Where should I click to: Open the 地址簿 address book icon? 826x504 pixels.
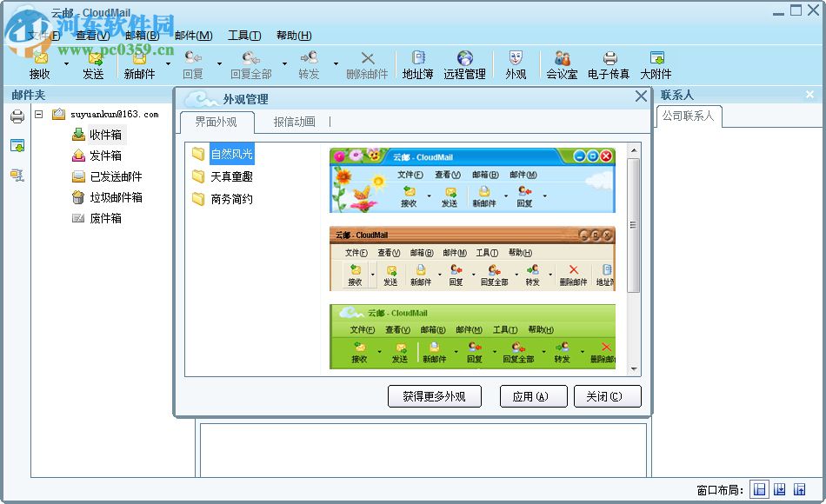click(417, 61)
